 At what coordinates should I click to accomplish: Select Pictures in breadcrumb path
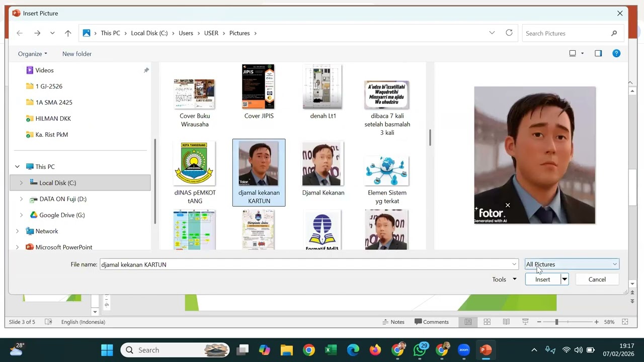(239, 33)
